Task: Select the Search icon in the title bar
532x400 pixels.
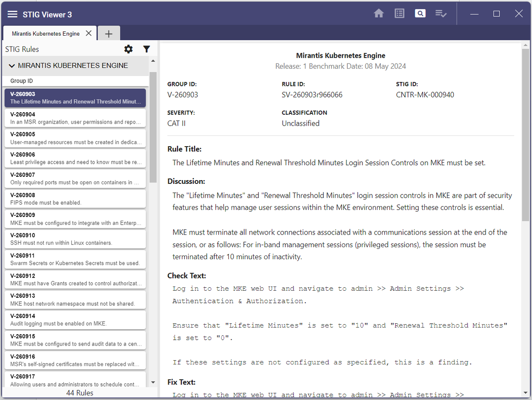Action: pos(420,13)
